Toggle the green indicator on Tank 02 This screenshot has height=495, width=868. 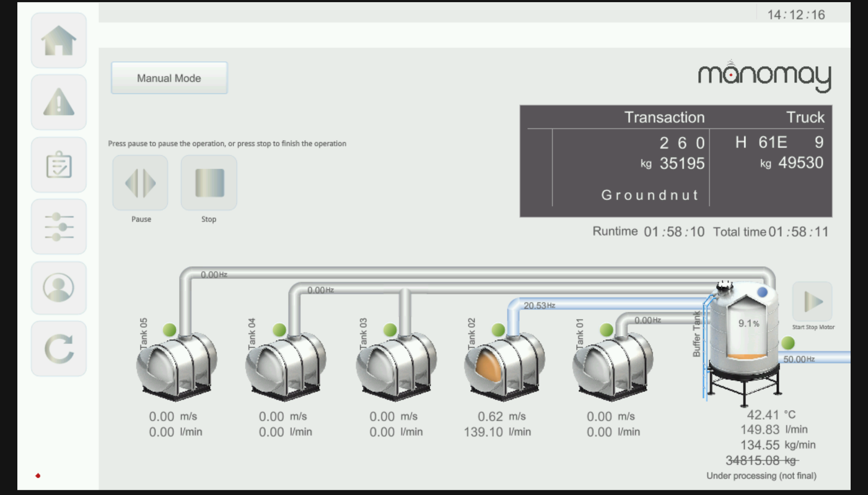coord(498,330)
